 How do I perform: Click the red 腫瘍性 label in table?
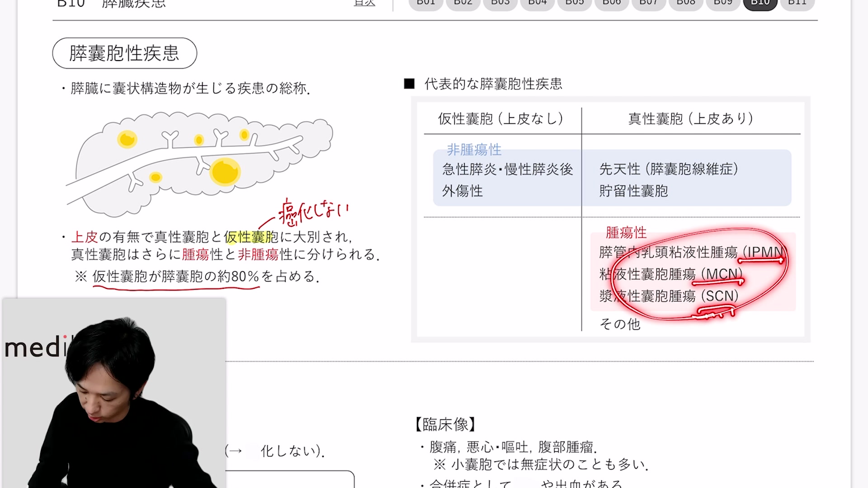[626, 233]
